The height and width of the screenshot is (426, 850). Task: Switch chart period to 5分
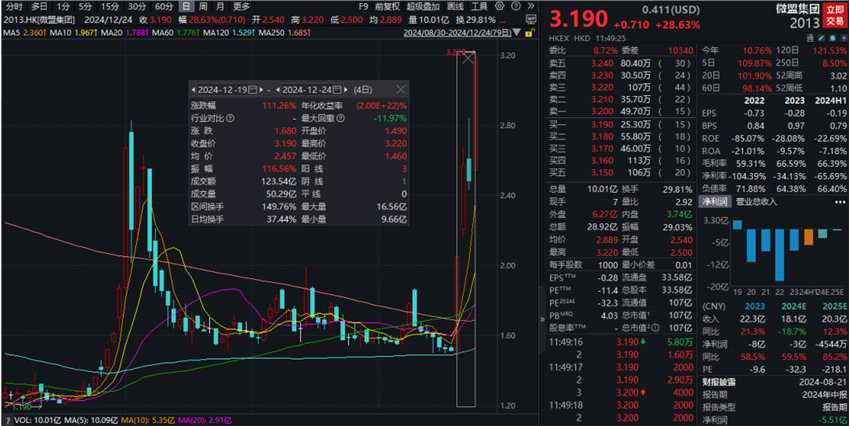85,7
